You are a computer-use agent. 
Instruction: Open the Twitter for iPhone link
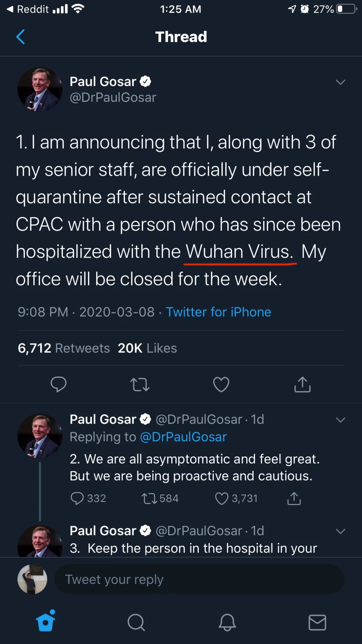pyautogui.click(x=218, y=312)
